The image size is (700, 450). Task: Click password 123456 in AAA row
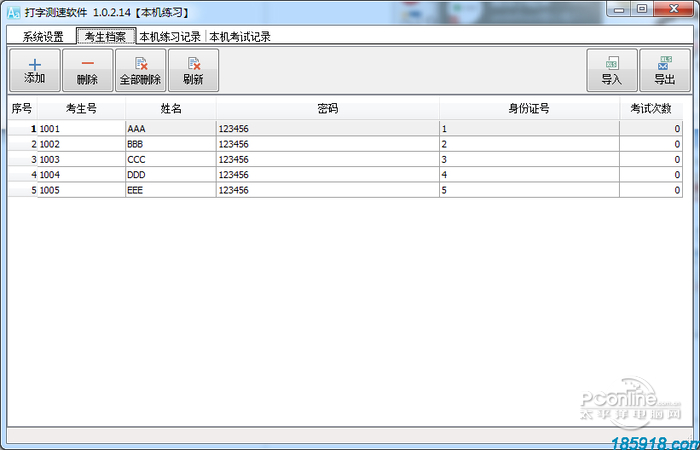(x=328, y=129)
